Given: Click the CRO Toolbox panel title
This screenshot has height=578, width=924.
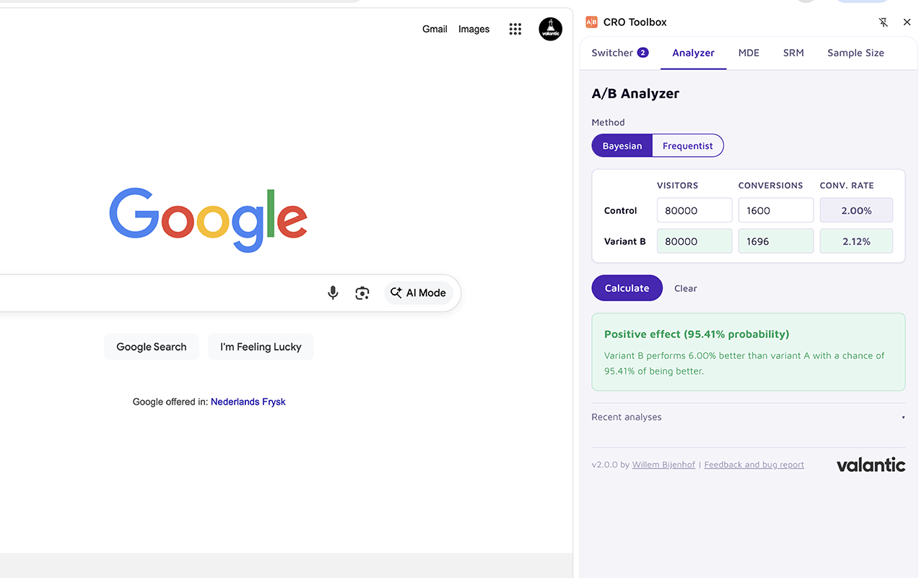Looking at the screenshot, I should (x=635, y=22).
